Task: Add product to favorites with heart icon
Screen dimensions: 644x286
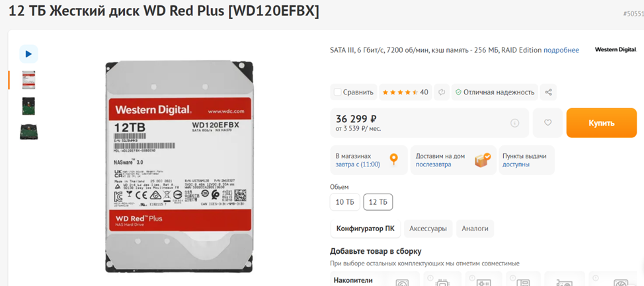Action: pos(547,123)
